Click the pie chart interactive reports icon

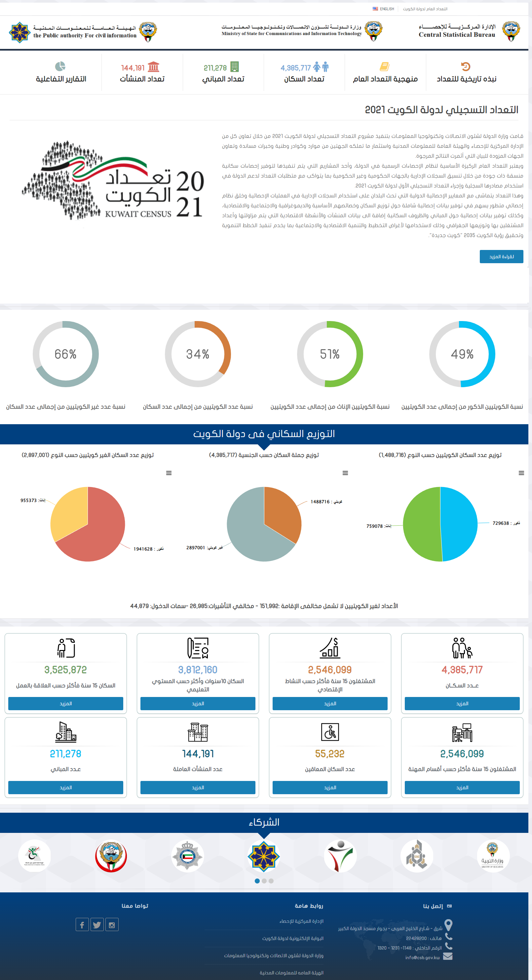(x=60, y=66)
